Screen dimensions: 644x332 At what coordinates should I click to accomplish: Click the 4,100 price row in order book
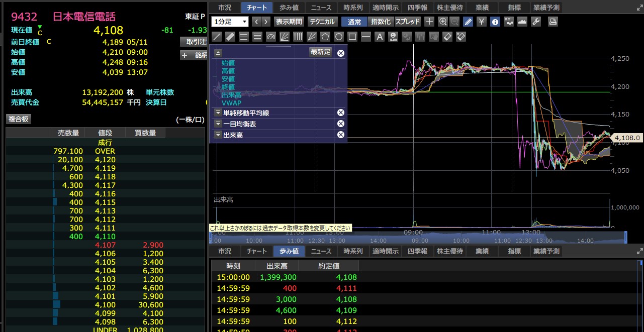[x=105, y=305]
